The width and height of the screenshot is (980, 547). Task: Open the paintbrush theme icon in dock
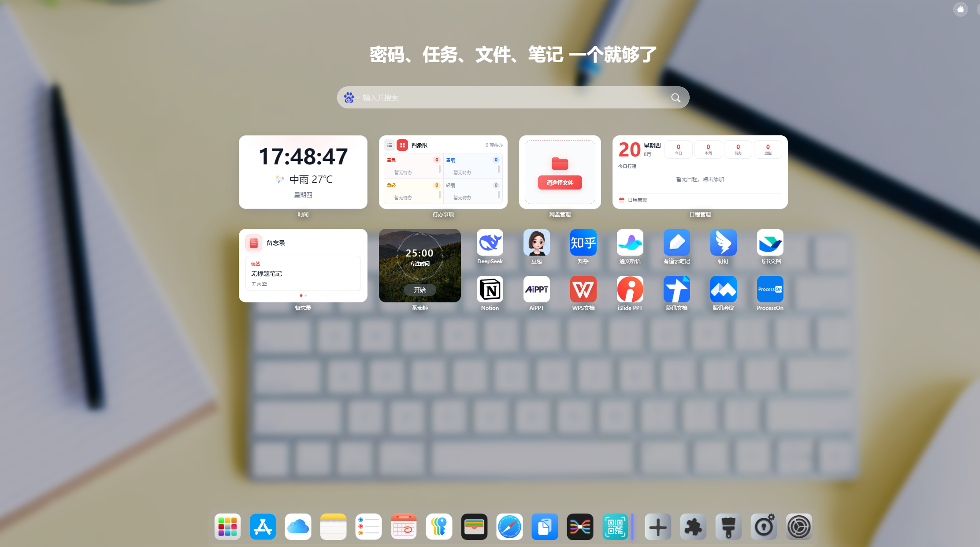[x=728, y=527]
